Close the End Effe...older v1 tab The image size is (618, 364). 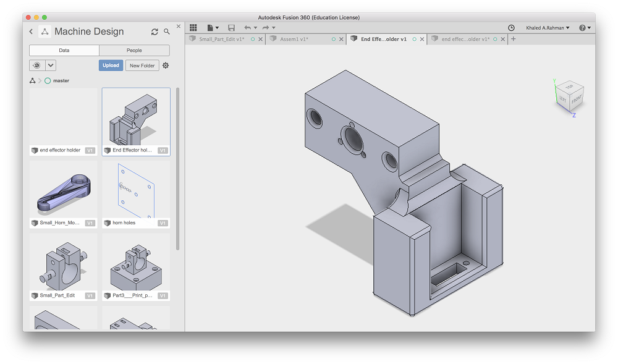coord(422,40)
